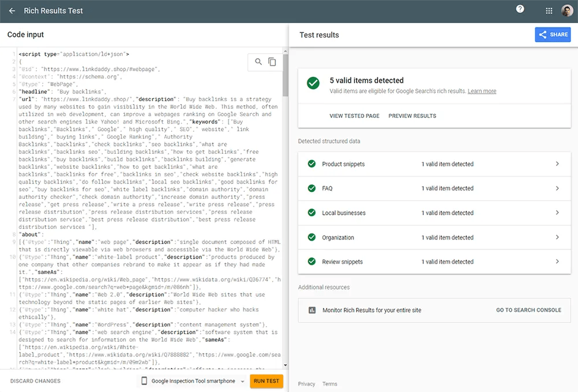Screen dimensions: 578x392
Task: Click the "5 valid items detected" heading
Action: 366,80
